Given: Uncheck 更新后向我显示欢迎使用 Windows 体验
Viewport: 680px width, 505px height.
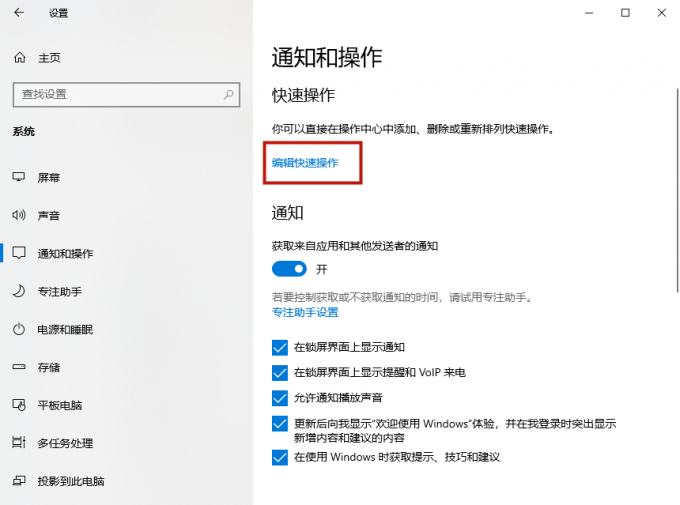Looking at the screenshot, I should click(280, 423).
